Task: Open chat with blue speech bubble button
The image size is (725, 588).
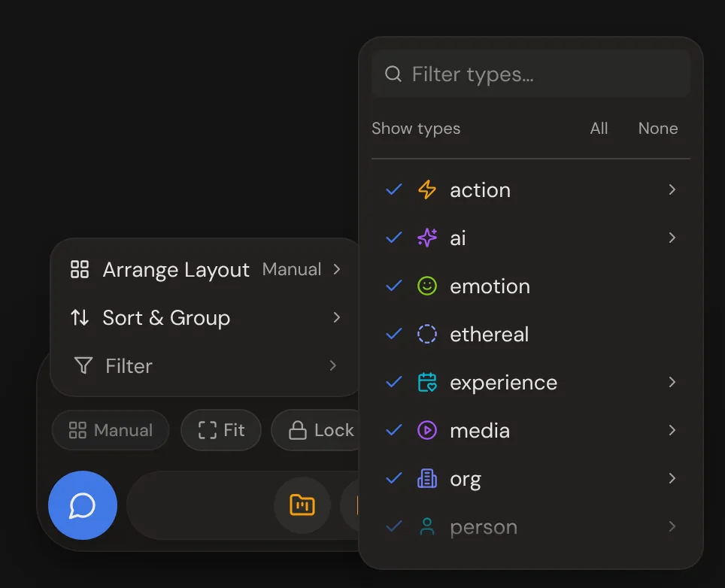Action: pos(82,505)
